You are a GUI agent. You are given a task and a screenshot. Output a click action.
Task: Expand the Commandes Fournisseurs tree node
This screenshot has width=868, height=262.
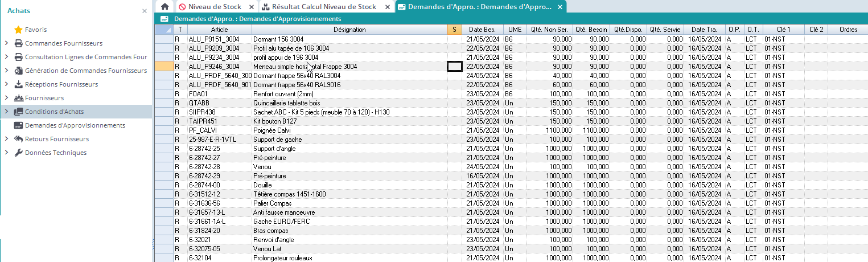coord(6,43)
